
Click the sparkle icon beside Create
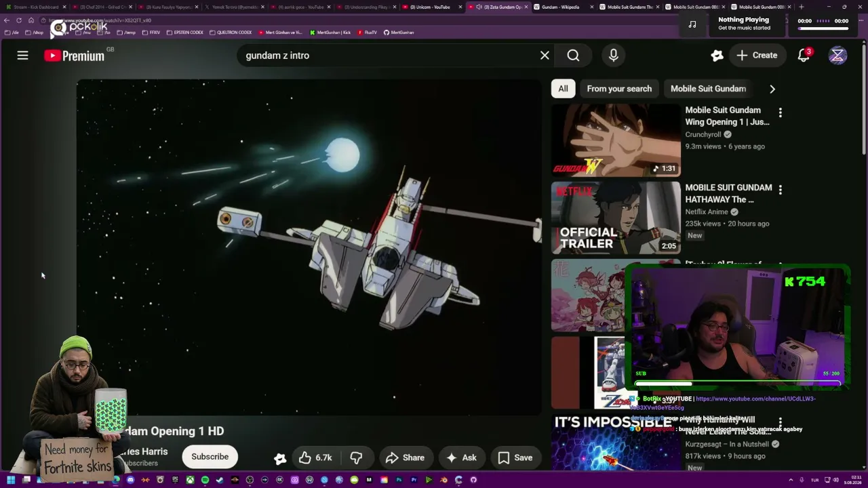pos(717,56)
